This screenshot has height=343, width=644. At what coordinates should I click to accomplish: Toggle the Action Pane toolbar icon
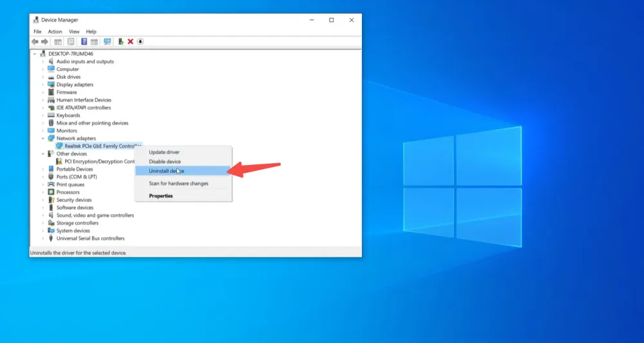(x=94, y=41)
